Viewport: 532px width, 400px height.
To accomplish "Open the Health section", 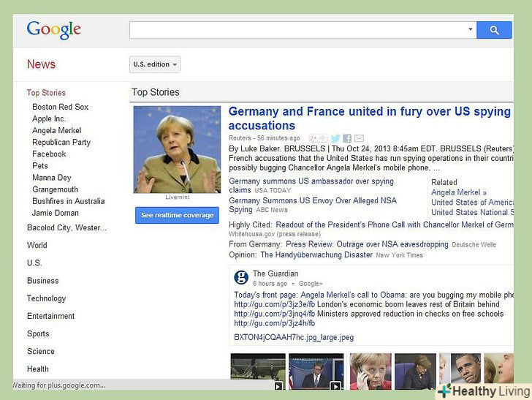I will (38, 369).
